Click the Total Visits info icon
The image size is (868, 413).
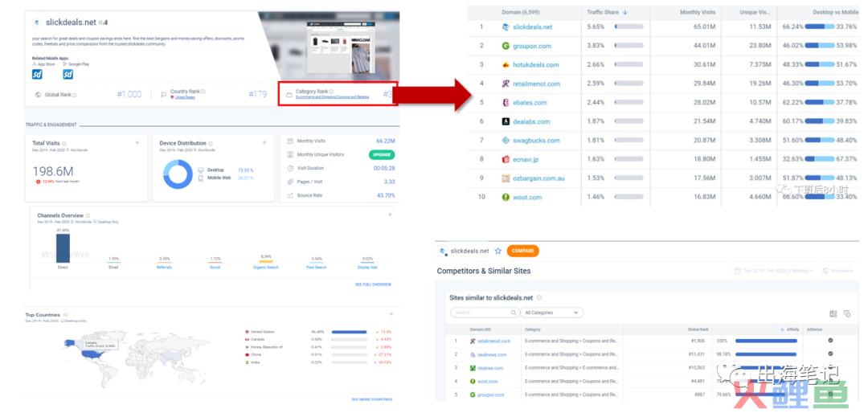click(x=64, y=143)
